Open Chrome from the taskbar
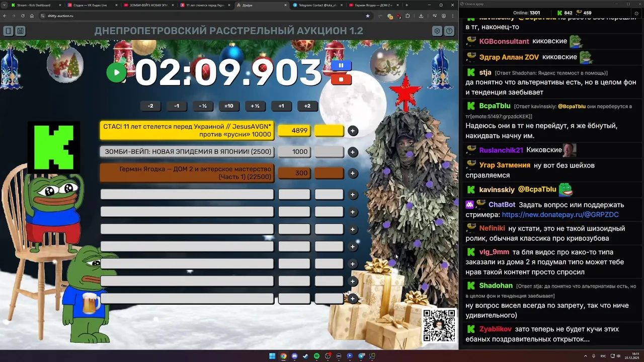This screenshot has height=362, width=644. [x=283, y=356]
